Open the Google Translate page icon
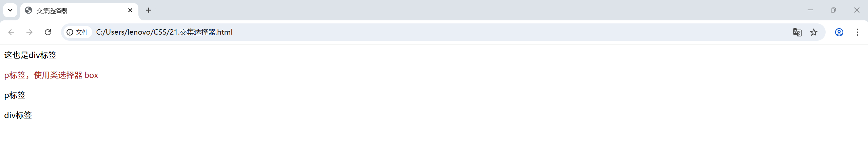The height and width of the screenshot is (149, 868). click(797, 32)
